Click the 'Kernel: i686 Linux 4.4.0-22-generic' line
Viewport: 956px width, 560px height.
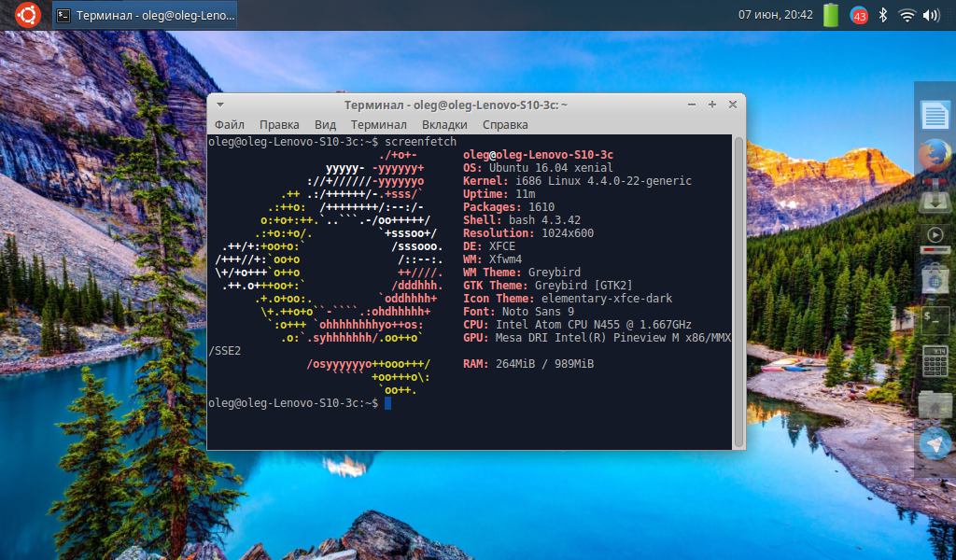(577, 181)
